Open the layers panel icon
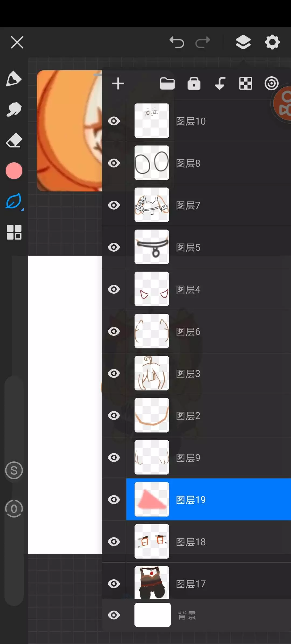This screenshot has width=291, height=644. 243,42
